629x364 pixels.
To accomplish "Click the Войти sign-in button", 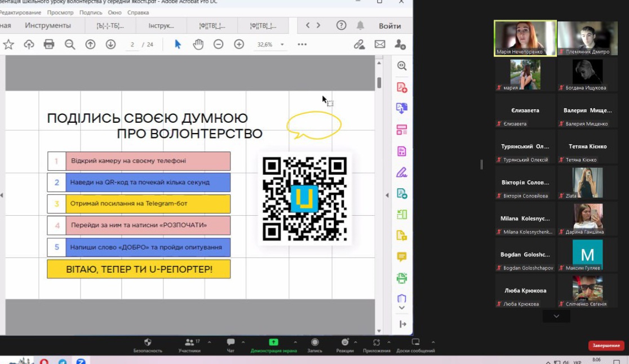I will tap(389, 25).
